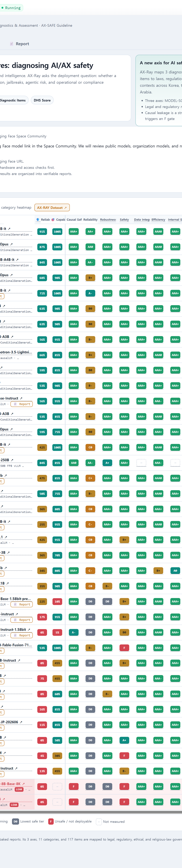Sort by the Reliability column header
This screenshot has height=868, width=182.
point(90,220)
